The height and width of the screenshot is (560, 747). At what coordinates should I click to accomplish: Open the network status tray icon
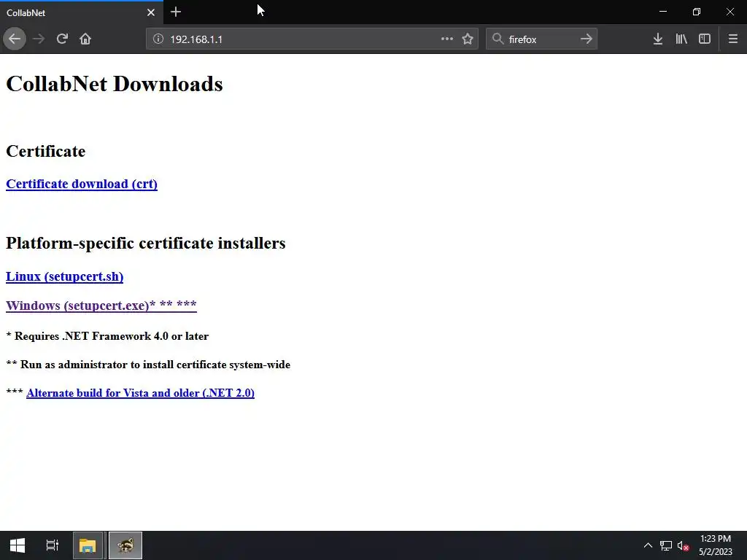[665, 545]
